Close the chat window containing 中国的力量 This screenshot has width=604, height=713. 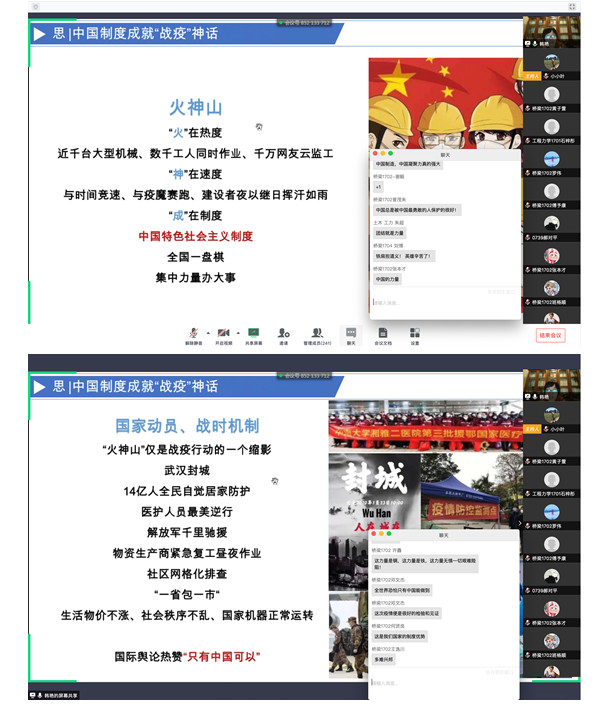click(374, 153)
